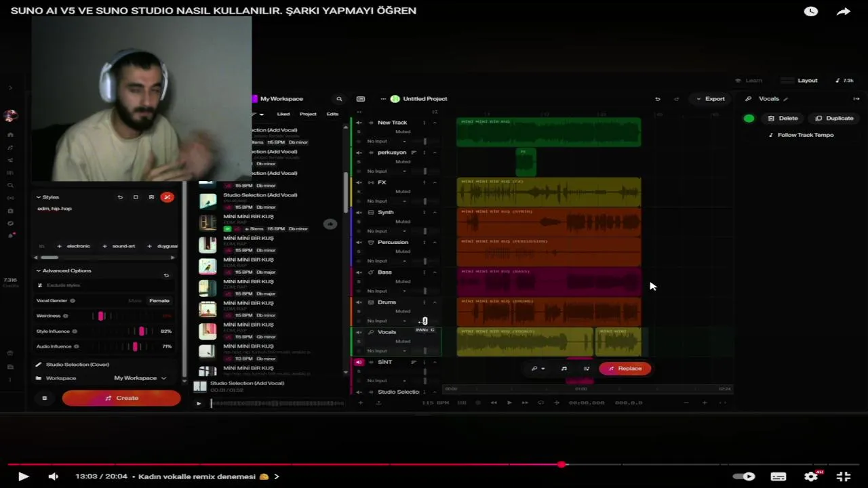Image resolution: width=868 pixels, height=488 pixels.
Task: Click the Bass guitar icon
Action: pos(371,272)
